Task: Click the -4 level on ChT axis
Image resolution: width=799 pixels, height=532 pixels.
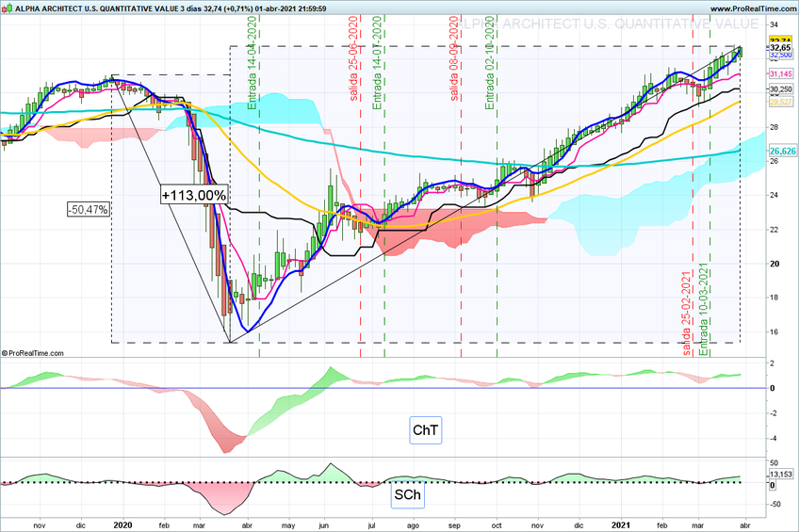Action: [773, 439]
